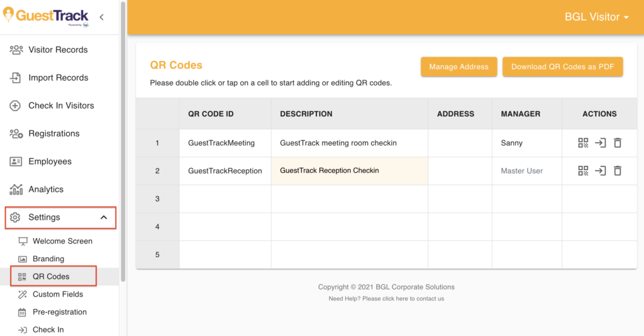Screen dimensions: 644x336
Task: Open Check In settings submenu
Action: (x=48, y=330)
